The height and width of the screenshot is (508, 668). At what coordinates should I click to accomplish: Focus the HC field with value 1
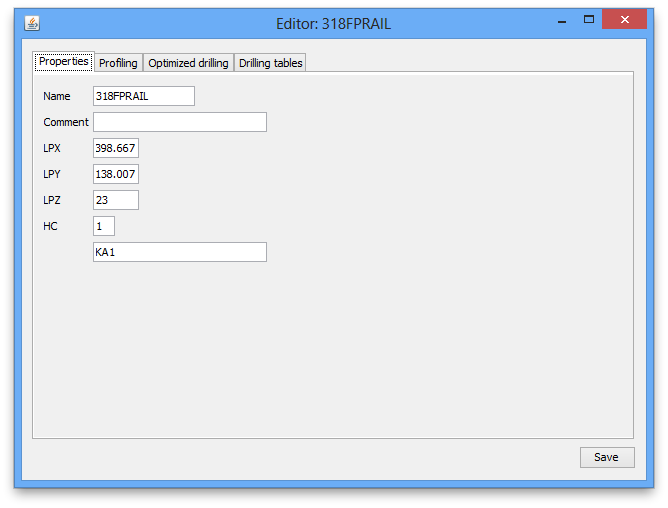coord(104,226)
